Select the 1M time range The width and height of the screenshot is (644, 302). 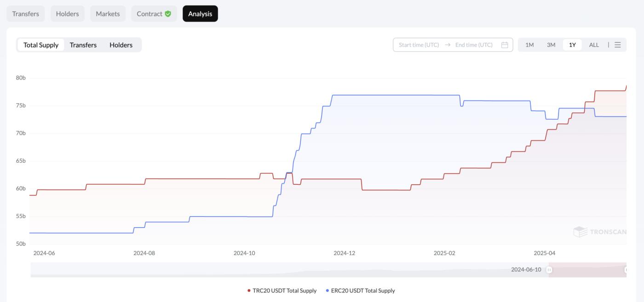(529, 45)
